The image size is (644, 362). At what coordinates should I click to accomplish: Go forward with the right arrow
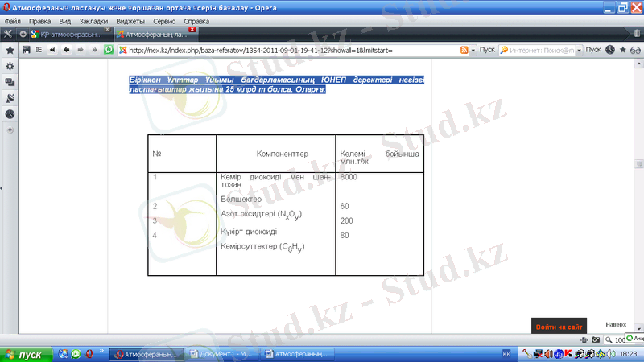pos(80,50)
